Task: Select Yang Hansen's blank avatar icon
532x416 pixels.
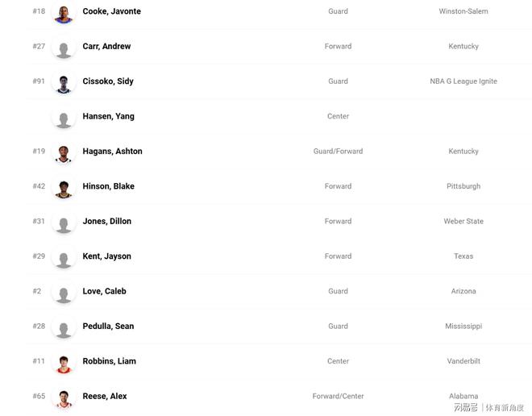Action: (64, 117)
